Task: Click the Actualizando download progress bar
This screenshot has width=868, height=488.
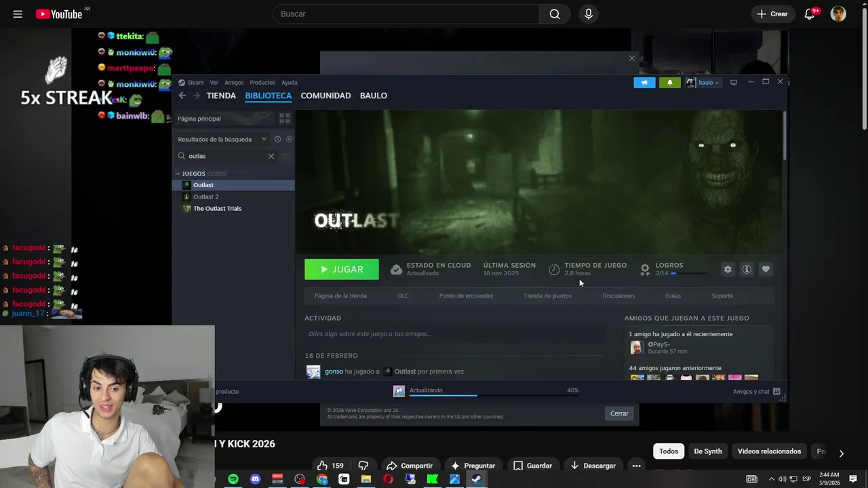Action: pos(494,395)
